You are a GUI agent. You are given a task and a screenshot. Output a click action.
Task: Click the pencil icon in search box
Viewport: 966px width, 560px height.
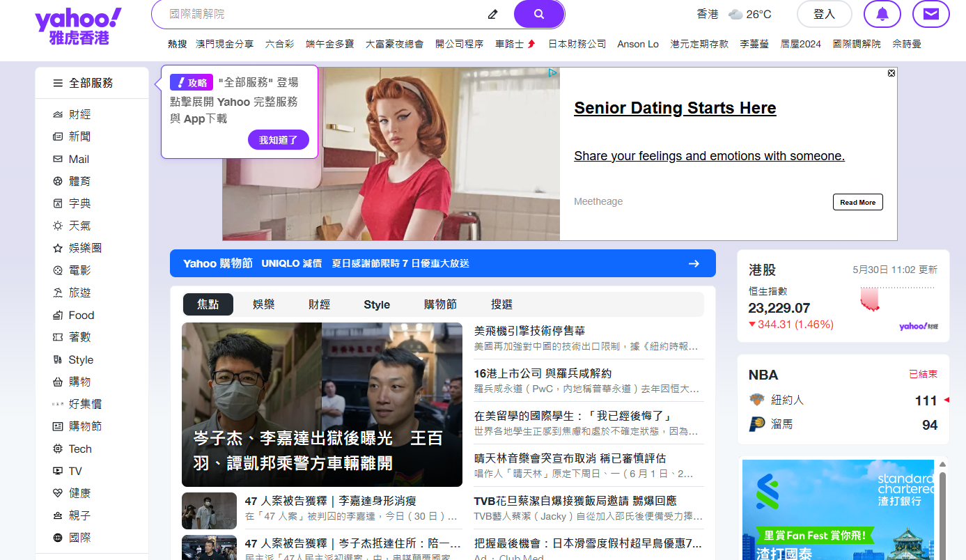coord(493,14)
